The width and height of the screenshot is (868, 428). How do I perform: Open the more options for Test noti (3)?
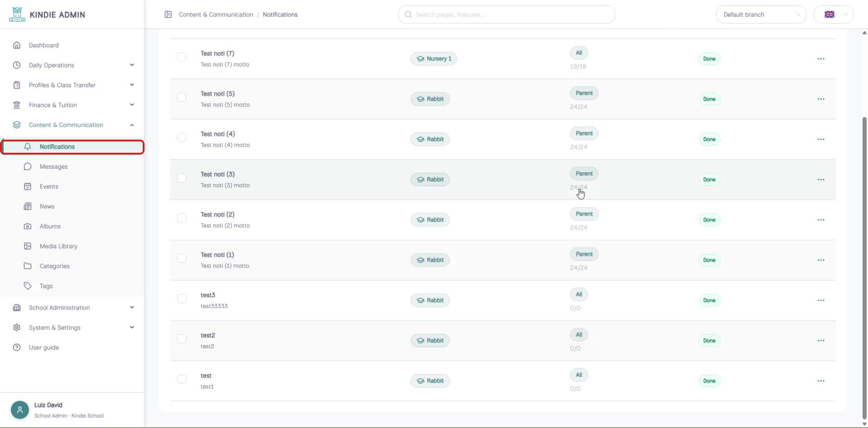click(821, 180)
